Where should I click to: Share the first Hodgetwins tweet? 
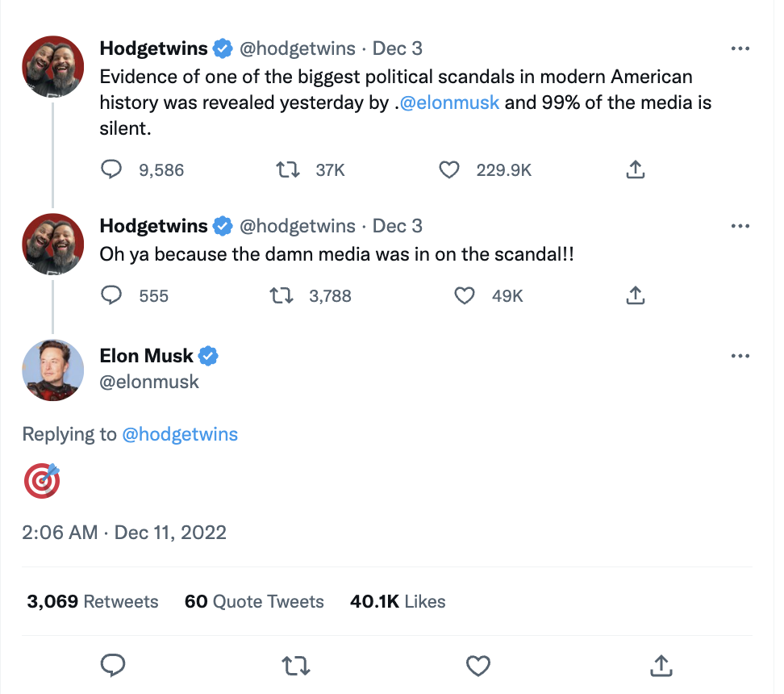(635, 169)
